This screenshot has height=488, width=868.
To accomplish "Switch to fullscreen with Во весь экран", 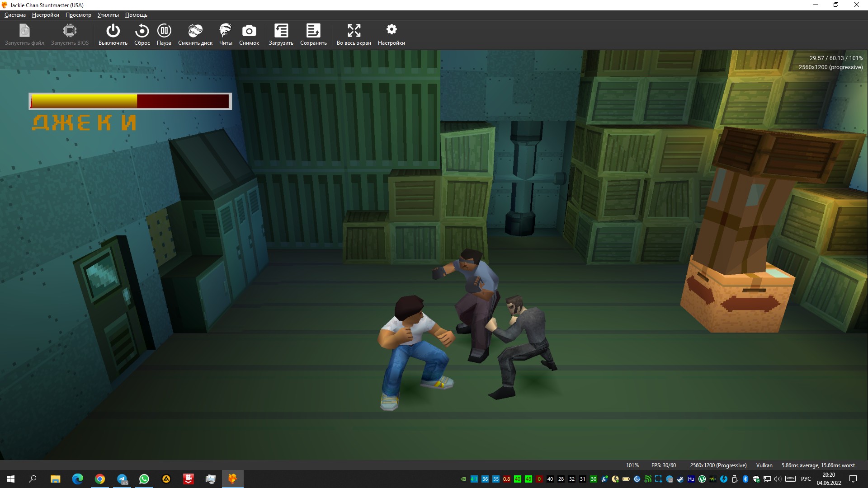I will [x=354, y=35].
